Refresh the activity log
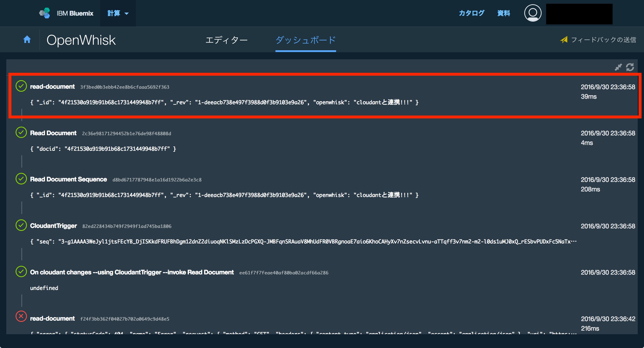Screen dimensions: 644x348 click(630, 67)
